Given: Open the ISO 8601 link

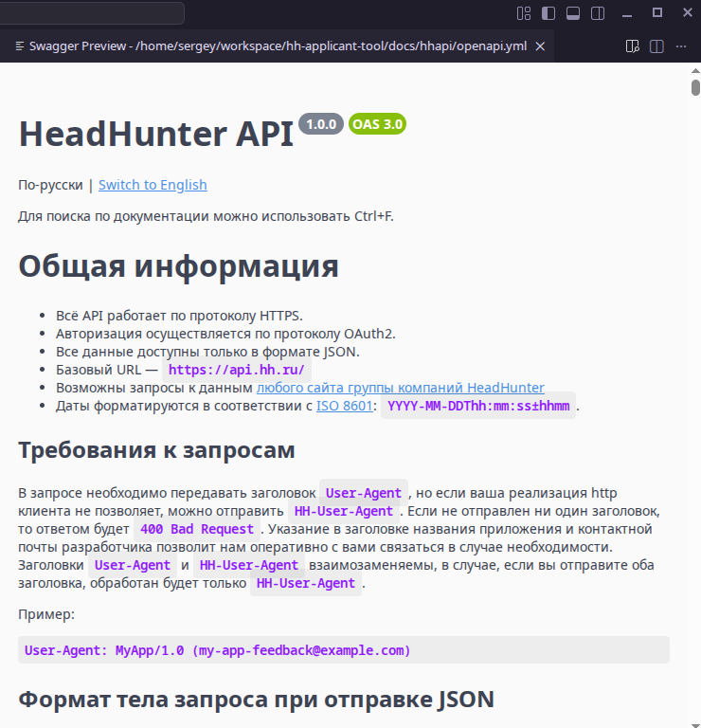Looking at the screenshot, I should click(x=345, y=406).
